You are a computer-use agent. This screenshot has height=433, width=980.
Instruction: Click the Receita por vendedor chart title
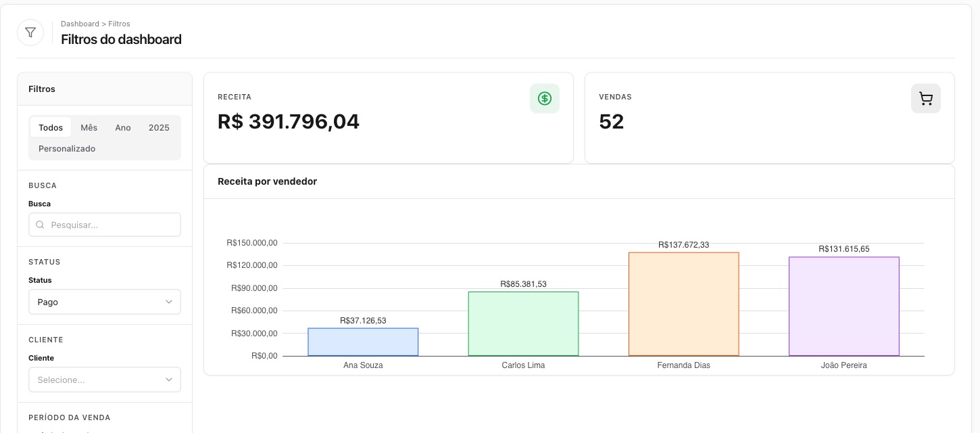coord(267,181)
